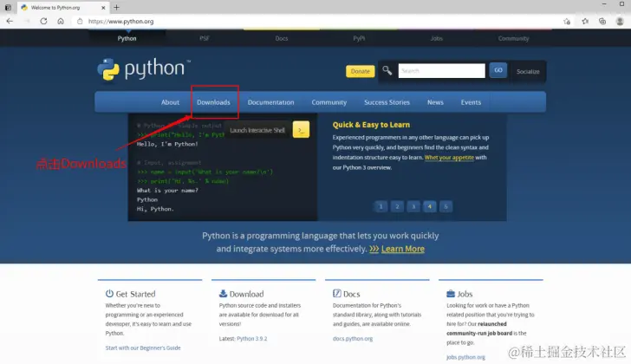Click Launch Interactive Shell label
The width and height of the screenshot is (631, 364).
tap(257, 130)
